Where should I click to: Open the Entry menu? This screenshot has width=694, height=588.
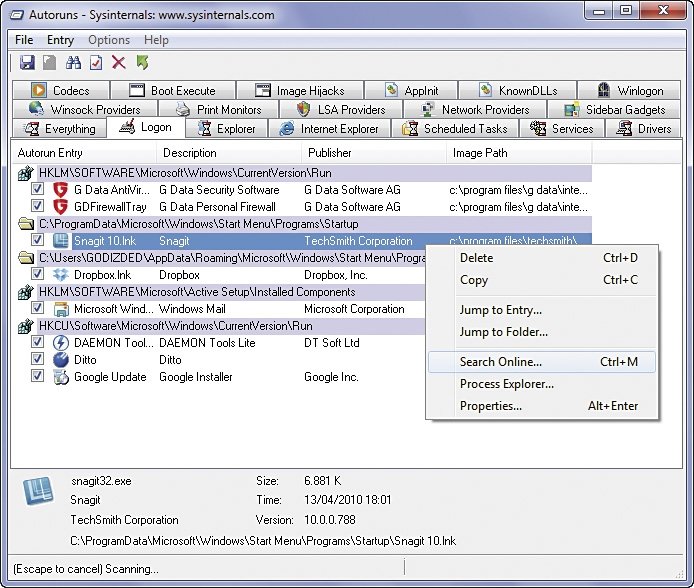pos(60,40)
